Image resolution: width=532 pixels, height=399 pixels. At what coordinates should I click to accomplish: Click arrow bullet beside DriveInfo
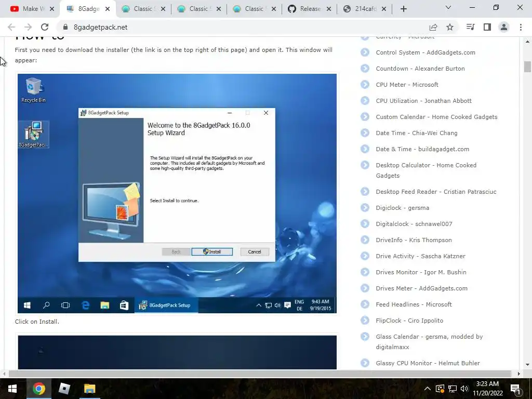coord(365,240)
